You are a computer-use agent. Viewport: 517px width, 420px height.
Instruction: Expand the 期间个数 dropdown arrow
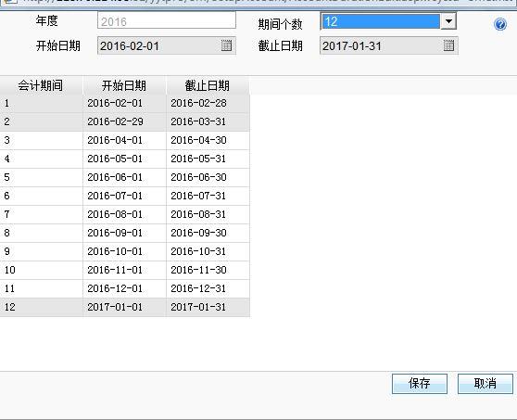[x=448, y=21]
